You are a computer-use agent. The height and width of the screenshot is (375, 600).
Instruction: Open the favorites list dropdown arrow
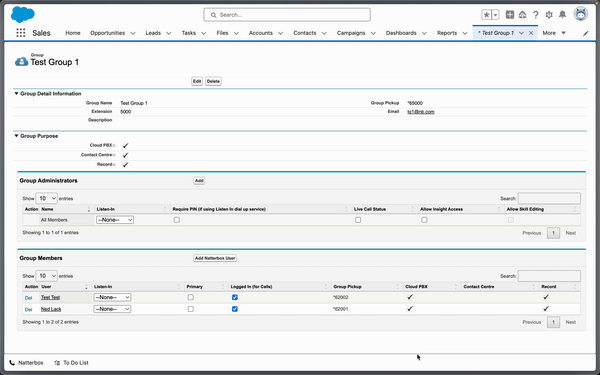(496, 15)
